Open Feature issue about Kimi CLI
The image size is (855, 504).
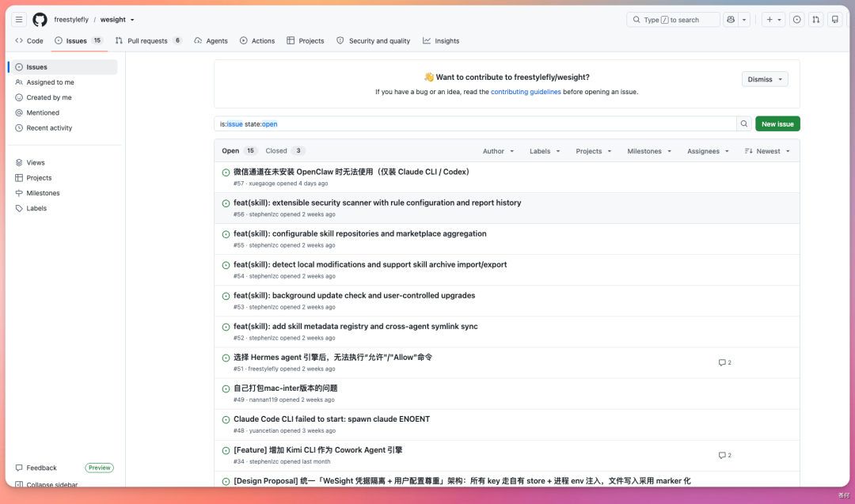318,451
